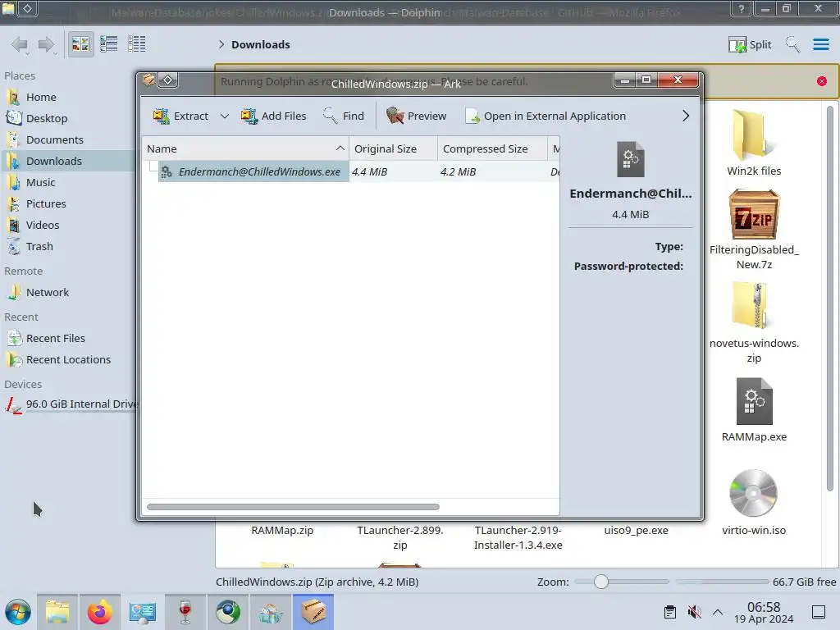Click the Find button in Ark

(344, 116)
